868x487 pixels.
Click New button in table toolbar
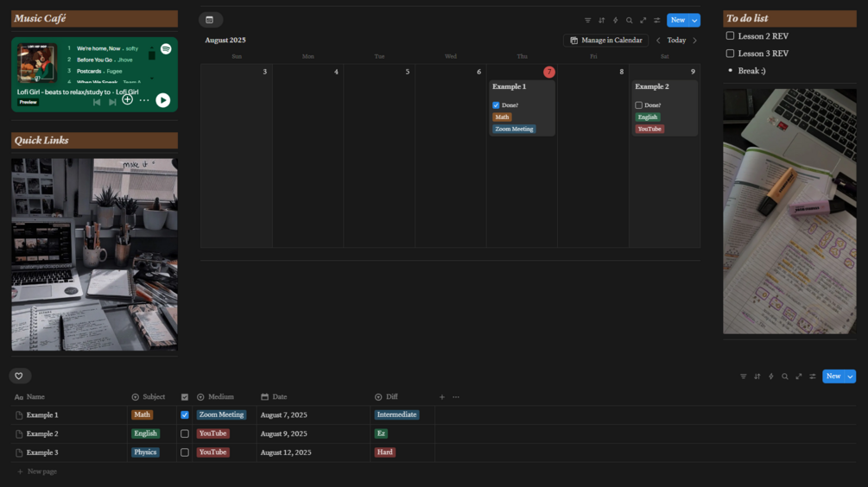[x=833, y=376]
